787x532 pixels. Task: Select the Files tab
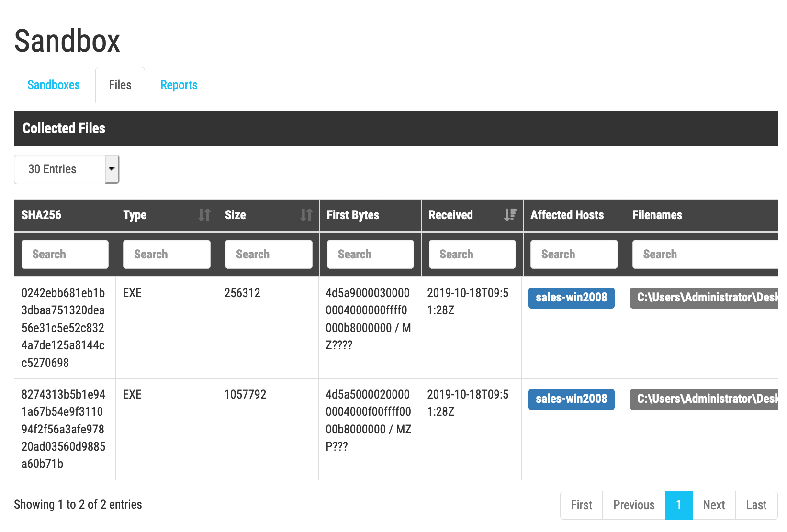point(120,85)
